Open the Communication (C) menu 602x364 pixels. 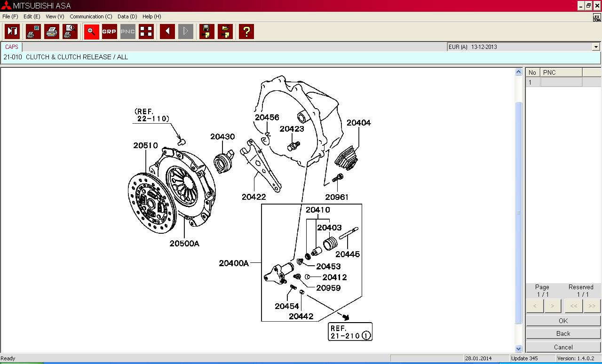91,16
